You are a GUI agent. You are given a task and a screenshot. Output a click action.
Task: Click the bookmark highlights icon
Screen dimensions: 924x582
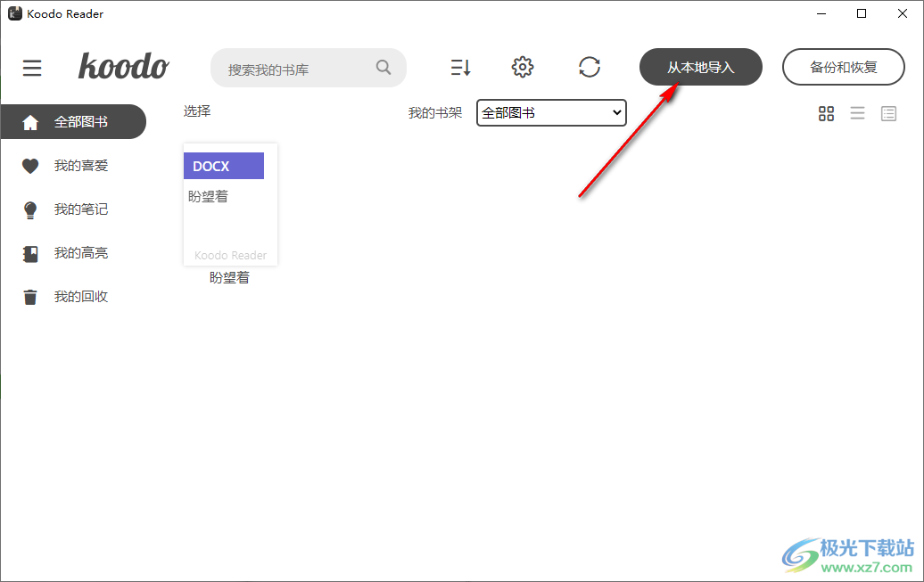(x=30, y=254)
